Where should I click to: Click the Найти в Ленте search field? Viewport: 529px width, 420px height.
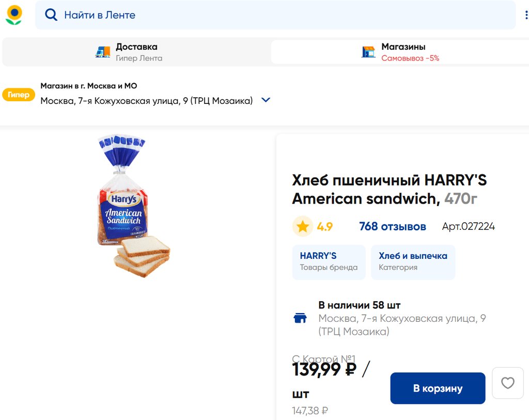[x=279, y=15]
